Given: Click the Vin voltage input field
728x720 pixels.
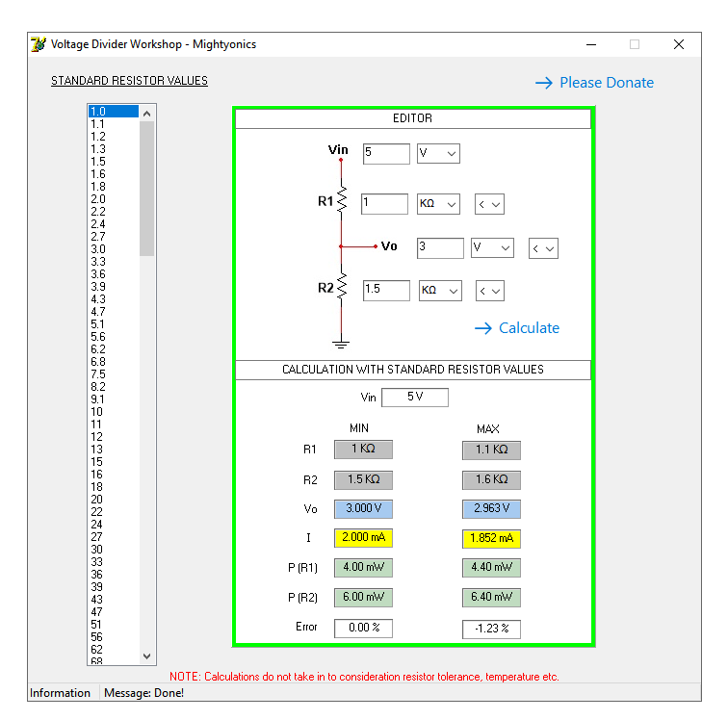Looking at the screenshot, I should (386, 154).
